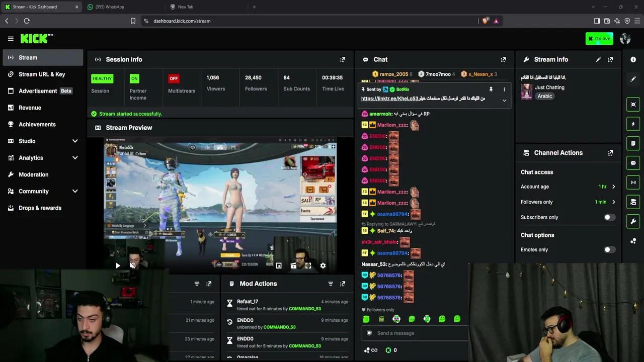This screenshot has height=362, width=644.
Task: Unpin the pinned BotRix message
Action: (x=491, y=89)
